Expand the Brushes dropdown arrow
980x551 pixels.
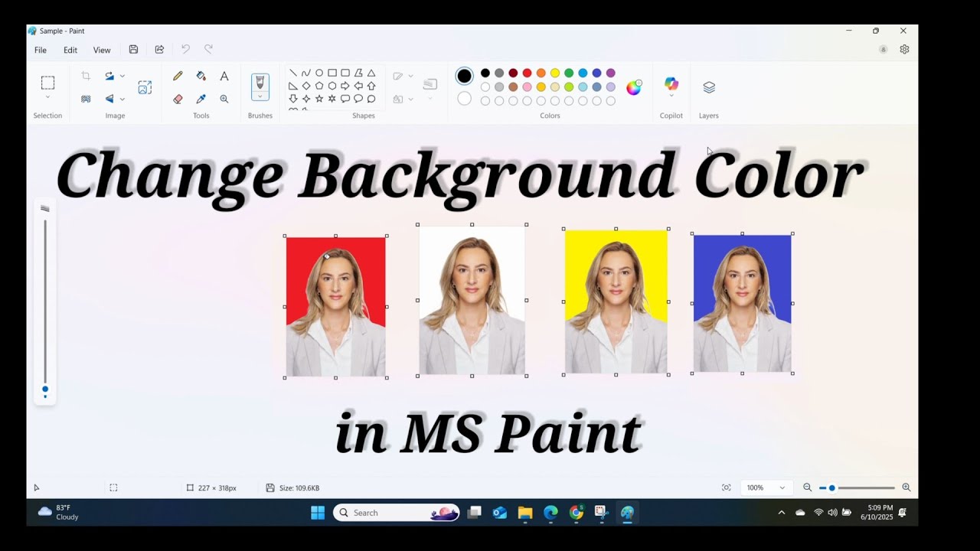pos(260,96)
